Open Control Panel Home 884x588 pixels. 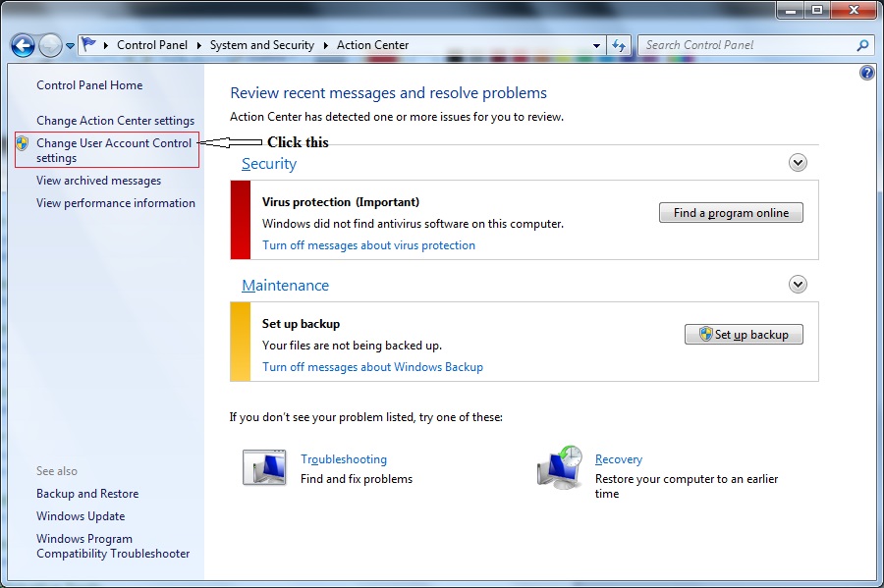pyautogui.click(x=89, y=85)
